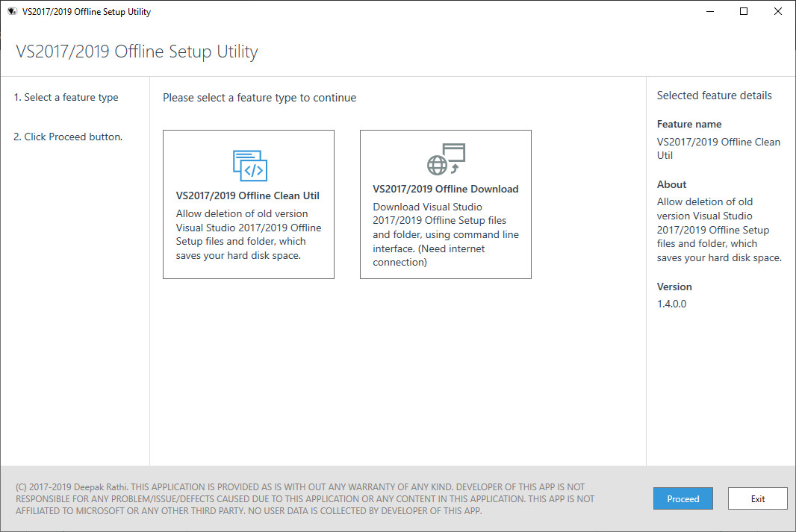This screenshot has width=796, height=532.
Task: Click the Offline Clean Util code-window icon
Action: click(x=249, y=166)
